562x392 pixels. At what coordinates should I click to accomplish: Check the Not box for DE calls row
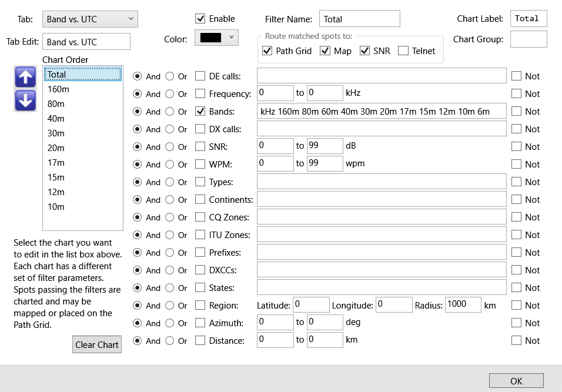tap(516, 76)
